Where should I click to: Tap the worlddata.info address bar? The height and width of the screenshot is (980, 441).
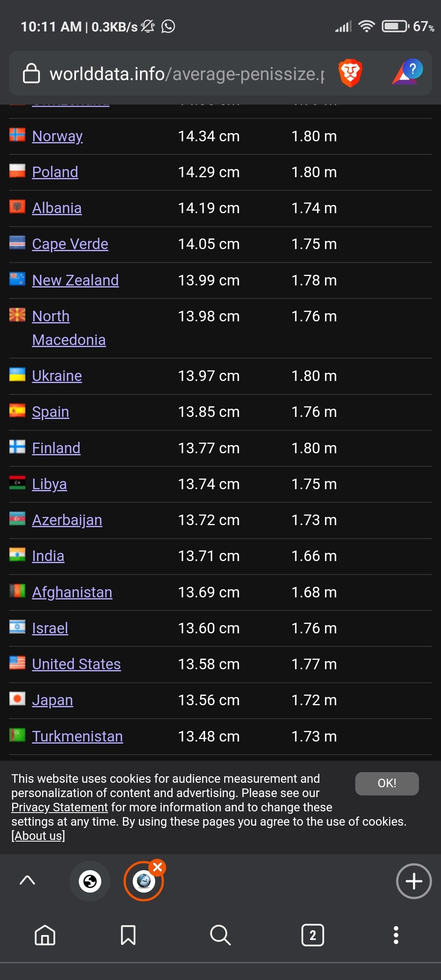coord(187,73)
